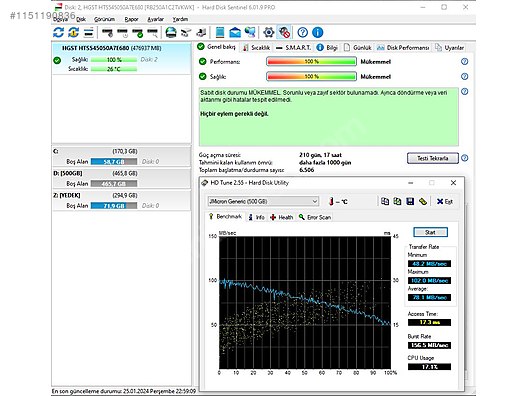Click the disk with globe toolbar icon
528x396 pixels.
pyautogui.click(x=171, y=32)
